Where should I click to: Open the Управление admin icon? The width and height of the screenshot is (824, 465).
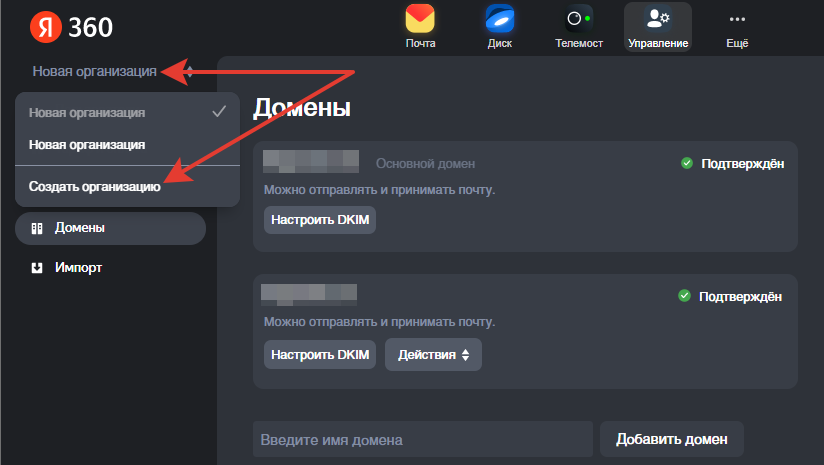point(657,18)
